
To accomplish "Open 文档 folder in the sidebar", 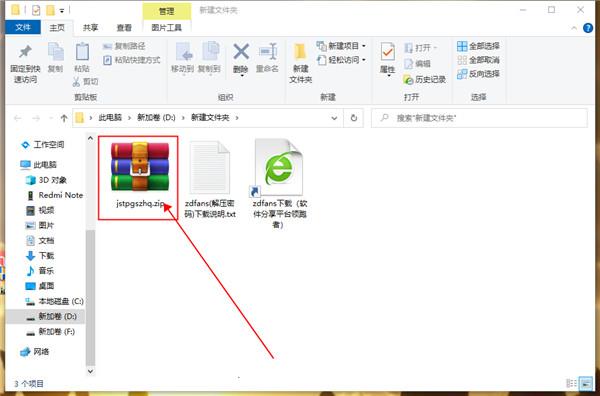I will [40, 241].
